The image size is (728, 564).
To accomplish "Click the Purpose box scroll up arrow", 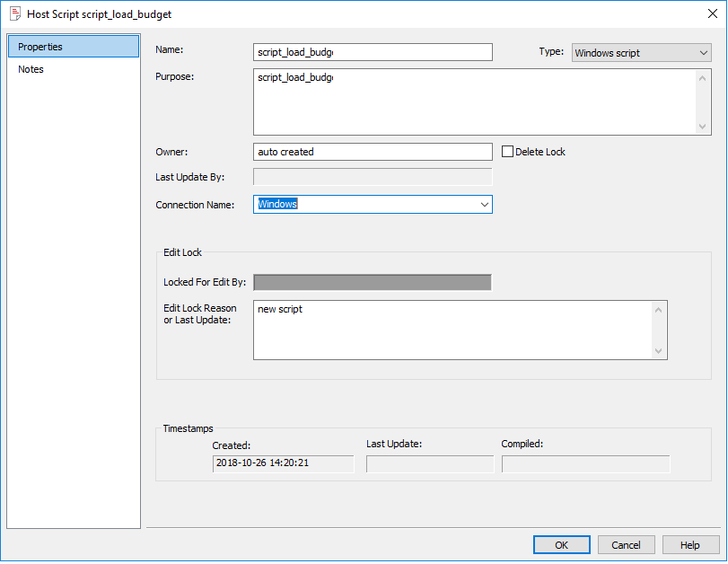I will (x=703, y=78).
